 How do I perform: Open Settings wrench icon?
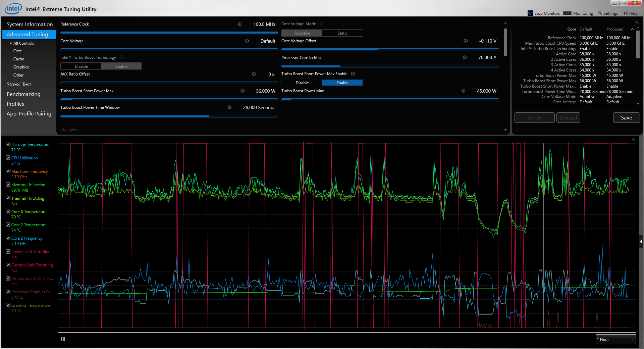click(600, 13)
